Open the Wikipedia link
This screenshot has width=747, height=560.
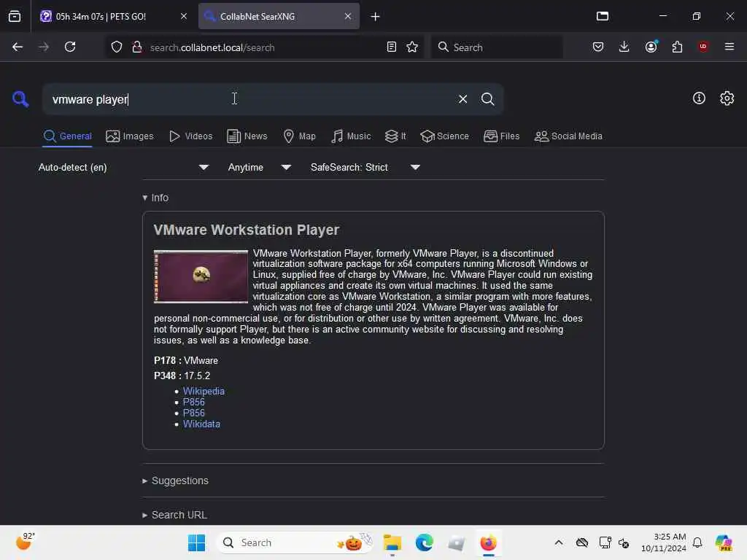(x=204, y=391)
